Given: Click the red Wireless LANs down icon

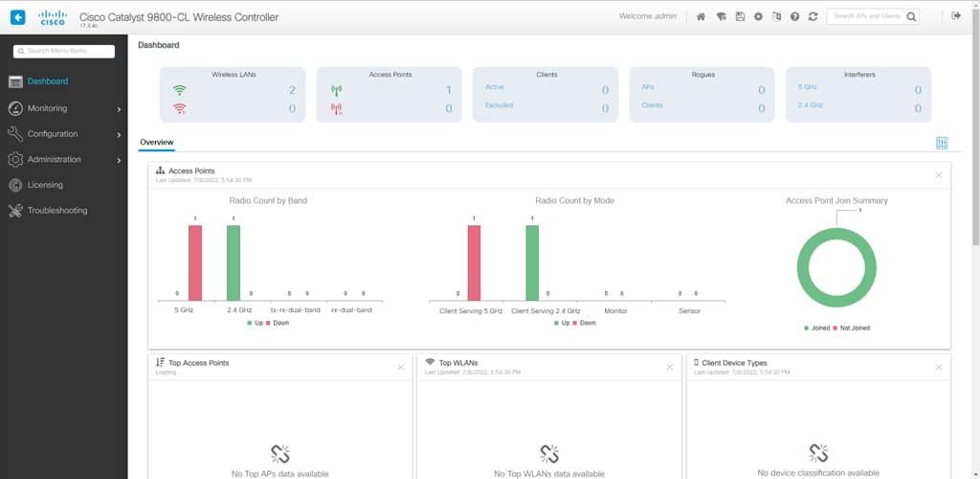Looking at the screenshot, I should (x=180, y=109).
